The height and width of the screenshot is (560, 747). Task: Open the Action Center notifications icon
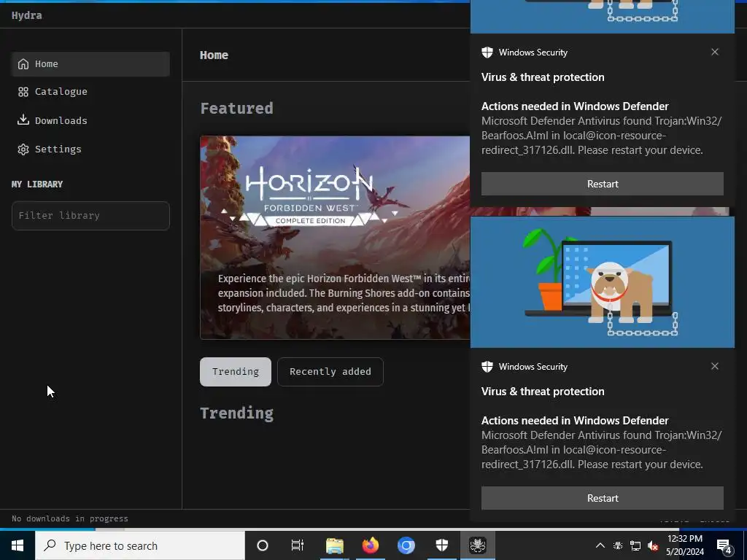point(724,547)
